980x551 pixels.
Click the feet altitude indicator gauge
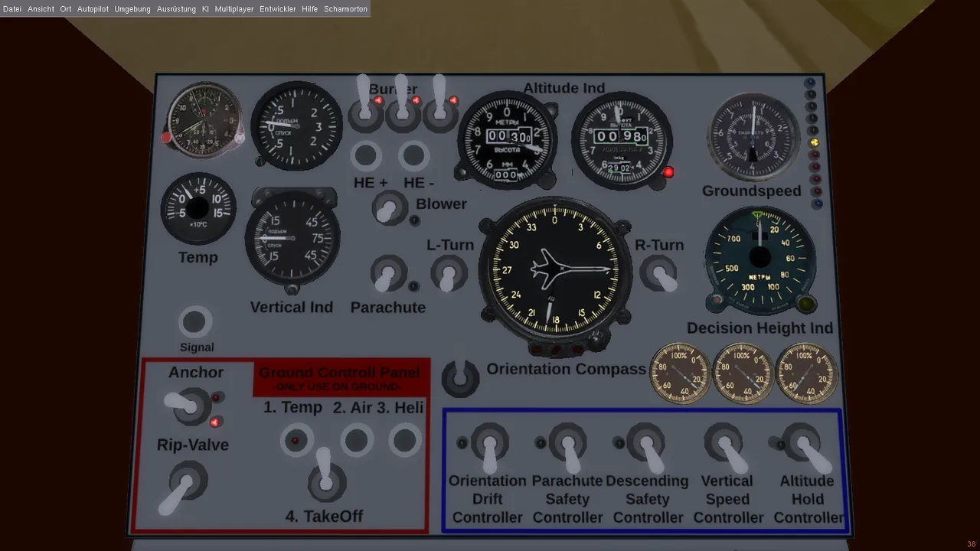pyautogui.click(x=621, y=141)
